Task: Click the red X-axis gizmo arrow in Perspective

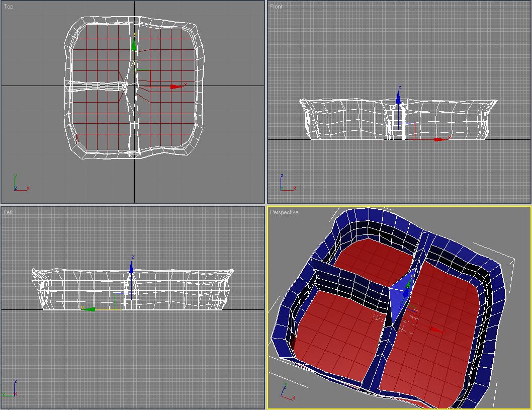Action: [x=436, y=331]
